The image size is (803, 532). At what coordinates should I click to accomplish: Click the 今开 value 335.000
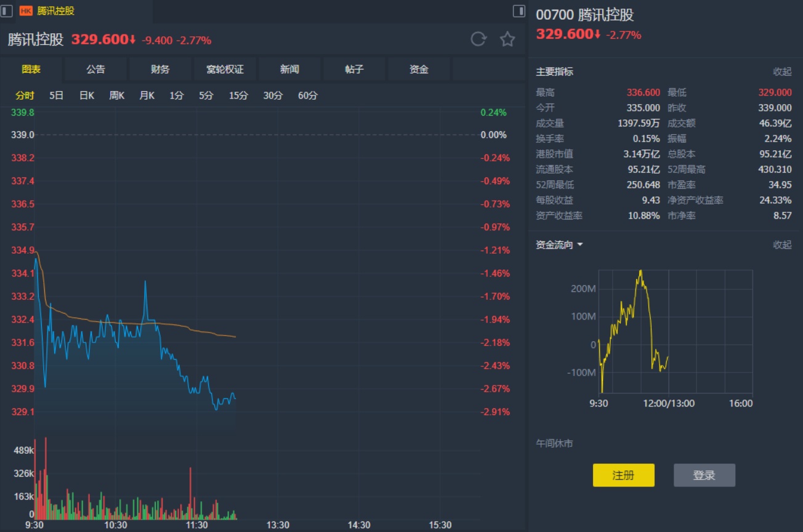[644, 108]
